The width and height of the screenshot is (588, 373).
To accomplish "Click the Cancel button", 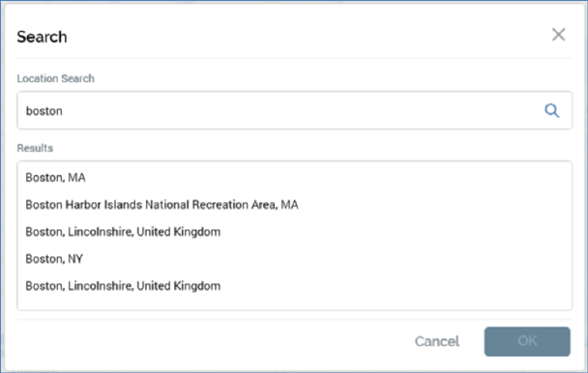I will pyautogui.click(x=437, y=341).
